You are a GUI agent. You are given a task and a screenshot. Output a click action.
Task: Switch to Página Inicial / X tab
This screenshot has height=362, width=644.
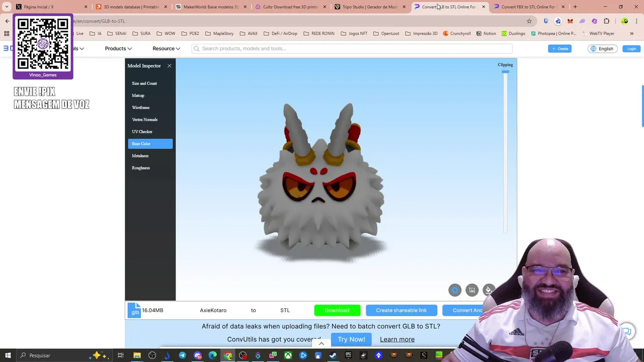point(50,7)
